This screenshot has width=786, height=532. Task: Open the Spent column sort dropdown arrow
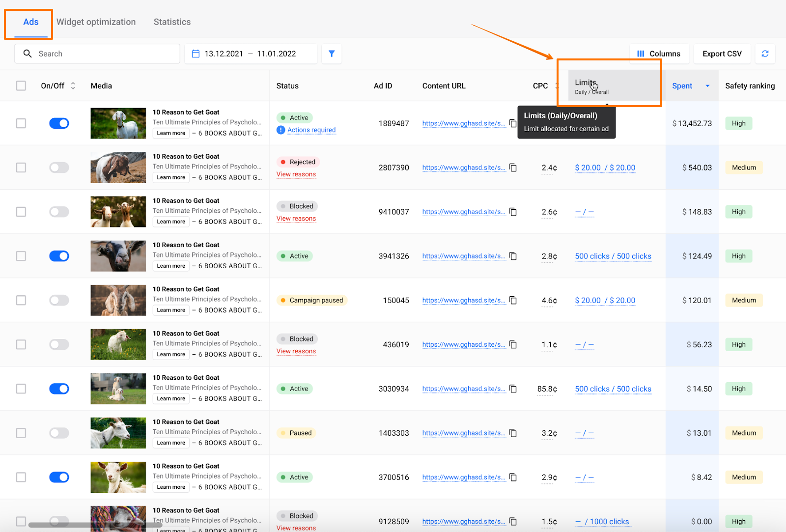(x=707, y=86)
